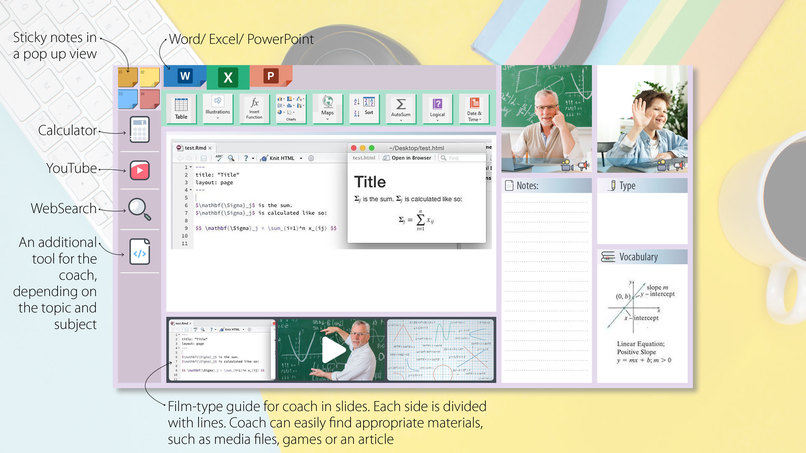The image size is (806, 453).
Task: Toggle the coach's megaphone audio icon
Action: [x=583, y=166]
